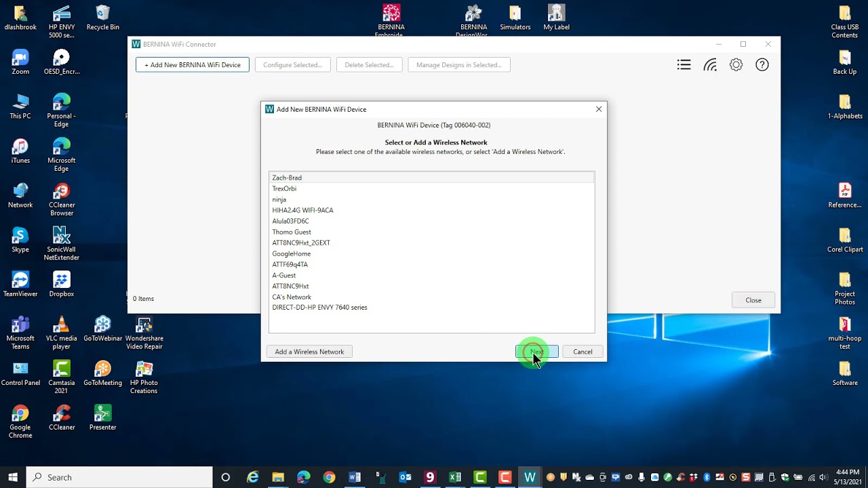Select the Zach-Brad wireless network

[x=287, y=178]
